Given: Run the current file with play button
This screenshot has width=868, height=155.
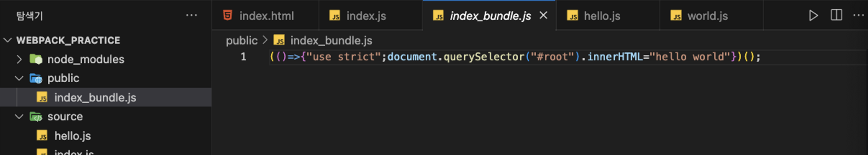Looking at the screenshot, I should click(813, 16).
